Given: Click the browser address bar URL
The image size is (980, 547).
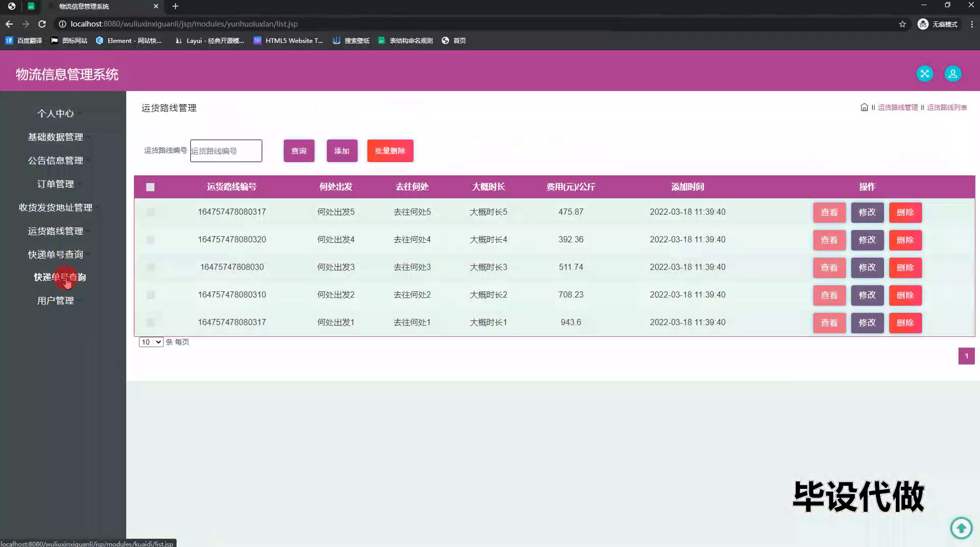Looking at the screenshot, I should pyautogui.click(x=184, y=24).
